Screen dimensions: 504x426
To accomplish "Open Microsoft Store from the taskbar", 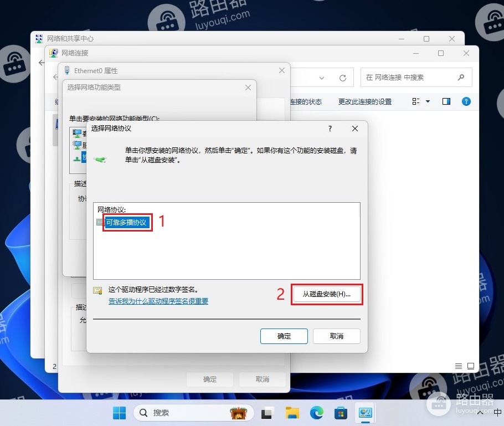I will tap(341, 413).
